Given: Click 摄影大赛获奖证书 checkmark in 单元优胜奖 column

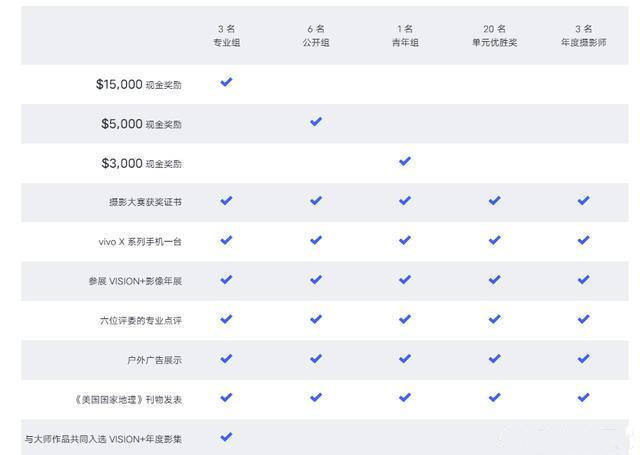Looking at the screenshot, I should point(494,201).
